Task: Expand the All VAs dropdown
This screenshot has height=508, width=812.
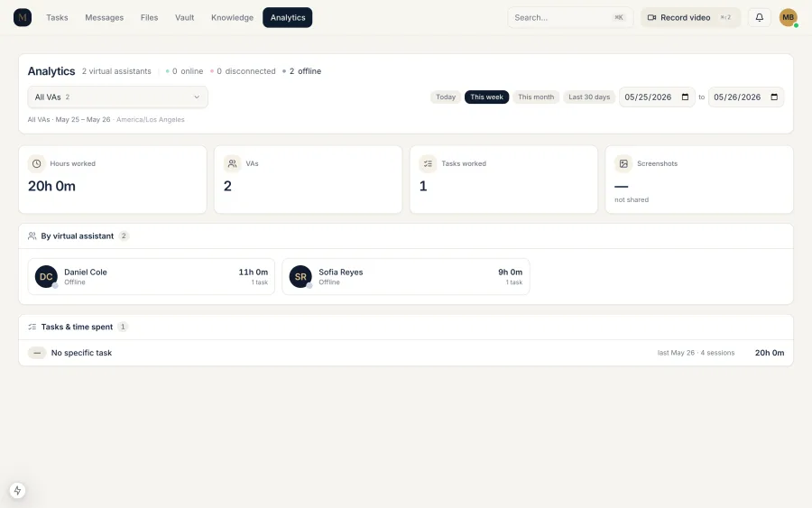Action: click(x=117, y=97)
